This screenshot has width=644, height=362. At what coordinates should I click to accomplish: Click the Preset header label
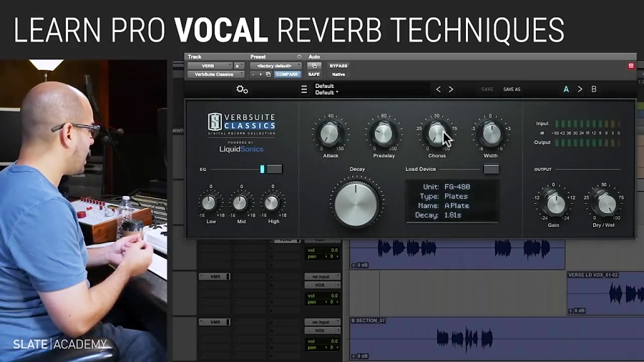(258, 57)
